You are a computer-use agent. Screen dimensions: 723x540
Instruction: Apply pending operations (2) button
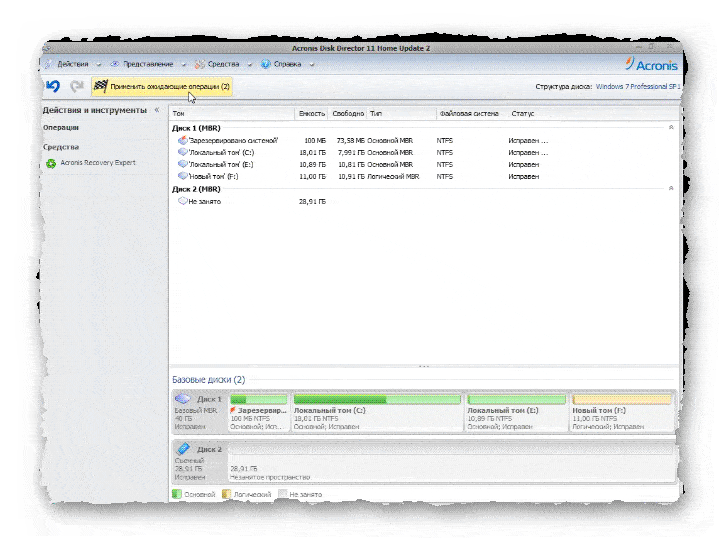point(162,86)
